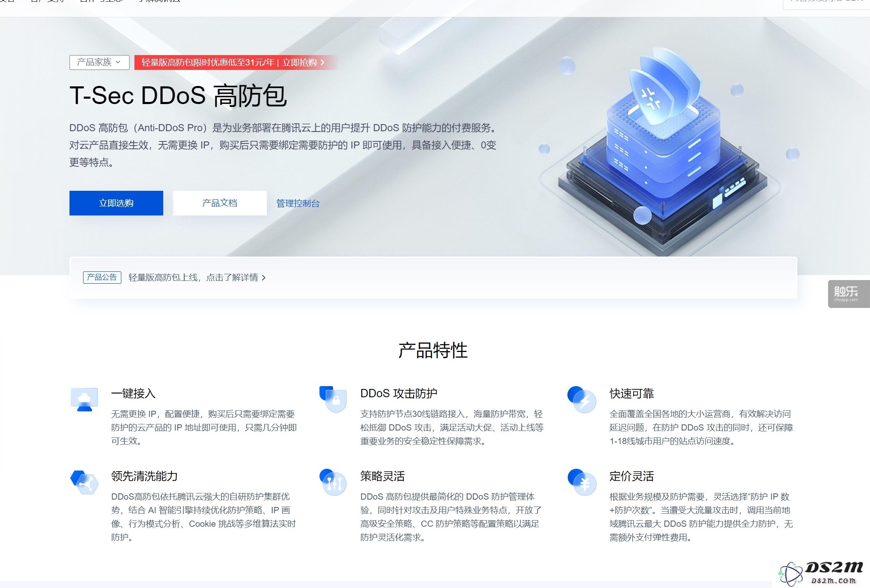The image size is (870, 588).
Task: Click the 领先清洗能力 share-node icon
Action: [84, 482]
